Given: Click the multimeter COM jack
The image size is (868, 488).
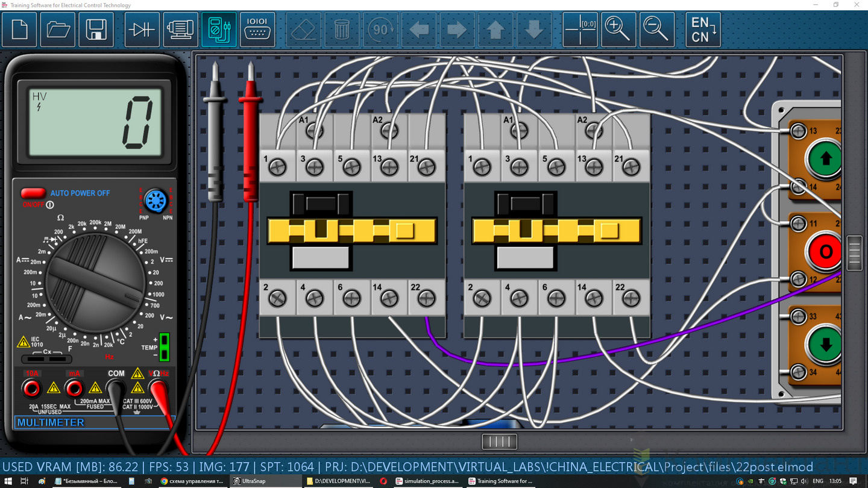Looking at the screenshot, I should click(x=116, y=389).
